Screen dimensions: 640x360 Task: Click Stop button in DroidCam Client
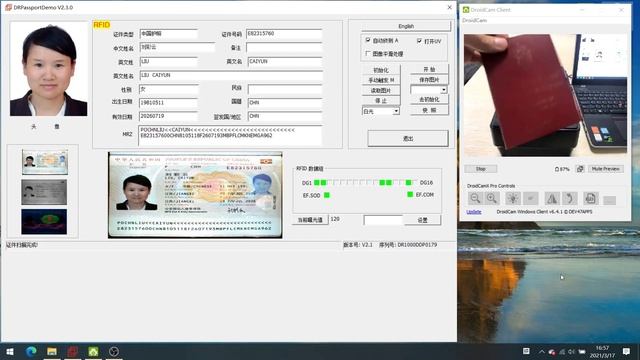click(x=480, y=169)
